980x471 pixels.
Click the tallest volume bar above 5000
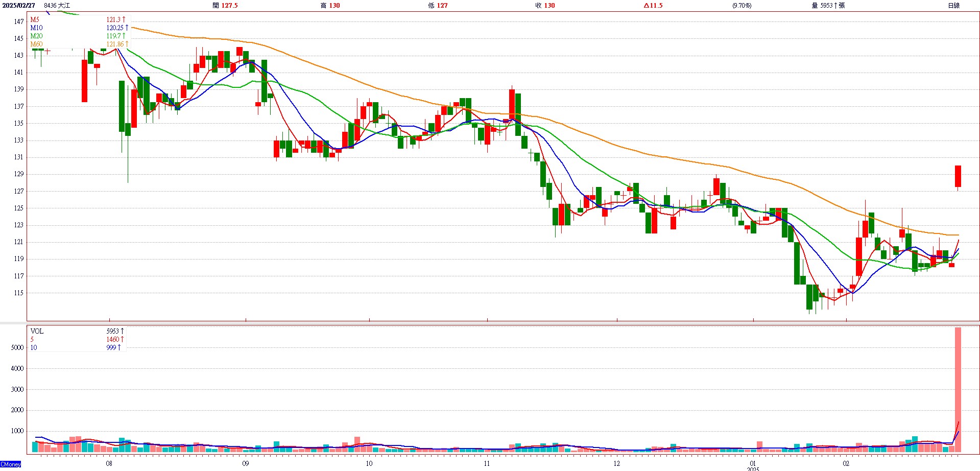[x=958, y=390]
